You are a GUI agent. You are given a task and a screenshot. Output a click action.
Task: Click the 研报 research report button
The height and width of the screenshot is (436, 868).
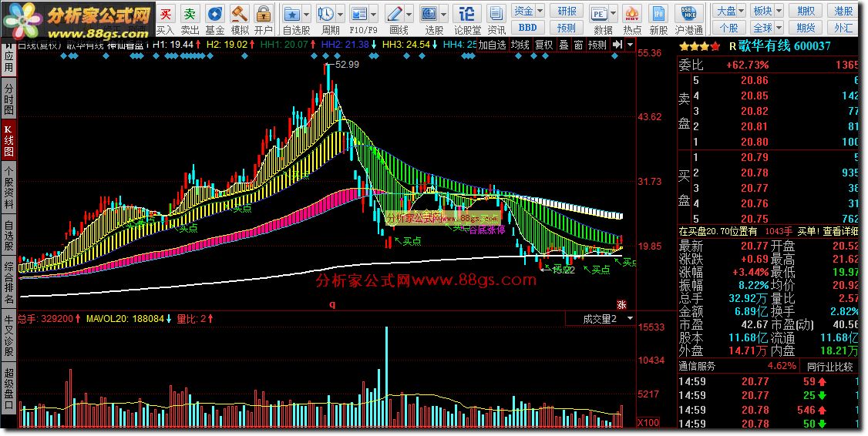pos(567,11)
